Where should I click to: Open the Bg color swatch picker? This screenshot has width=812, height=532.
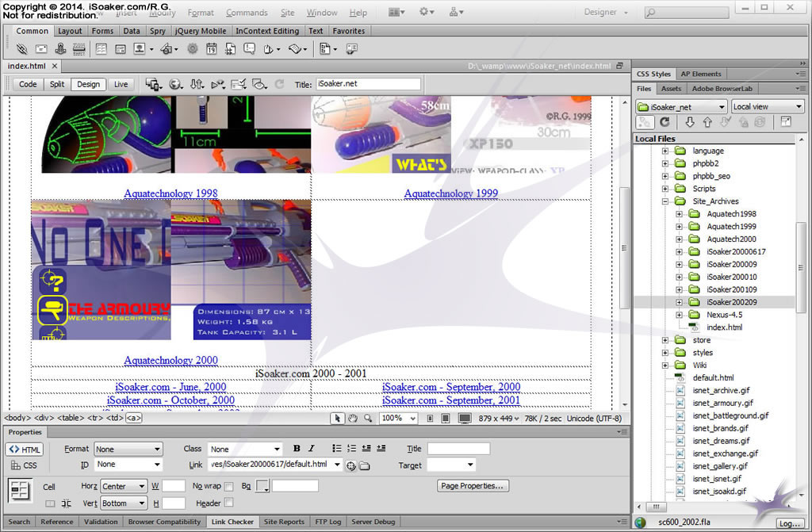tap(262, 486)
